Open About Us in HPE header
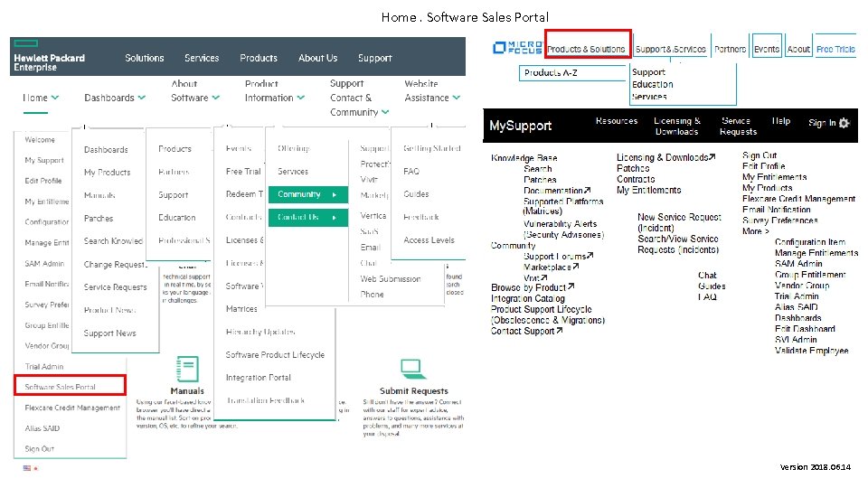 click(x=317, y=58)
